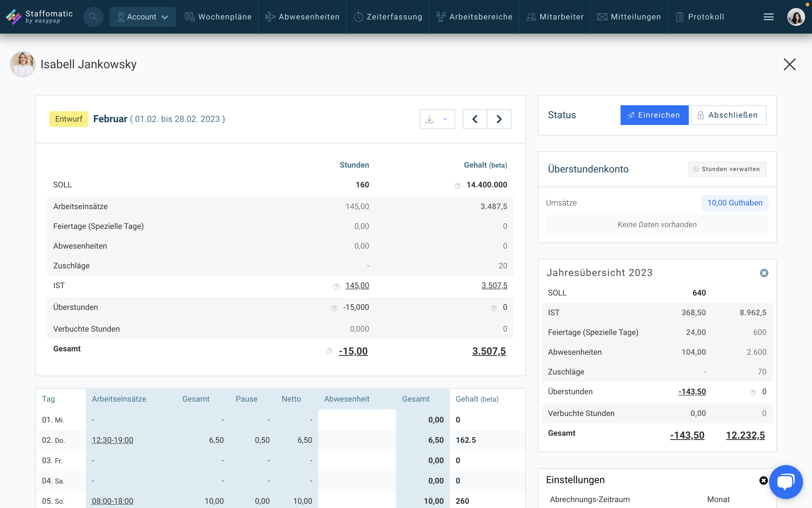
Task: Click help icon in yearly Überstunden row
Action: pos(753,393)
